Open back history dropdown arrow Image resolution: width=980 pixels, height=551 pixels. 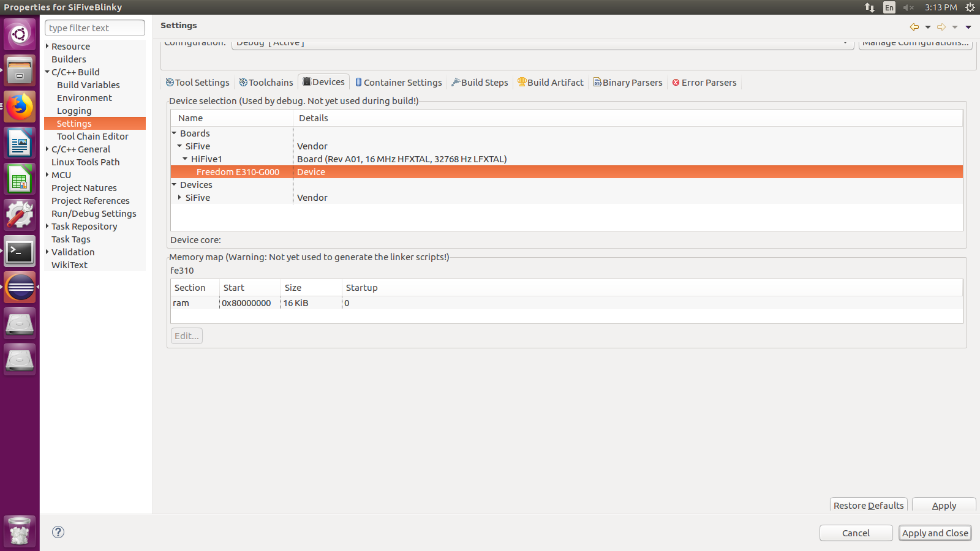[928, 27]
